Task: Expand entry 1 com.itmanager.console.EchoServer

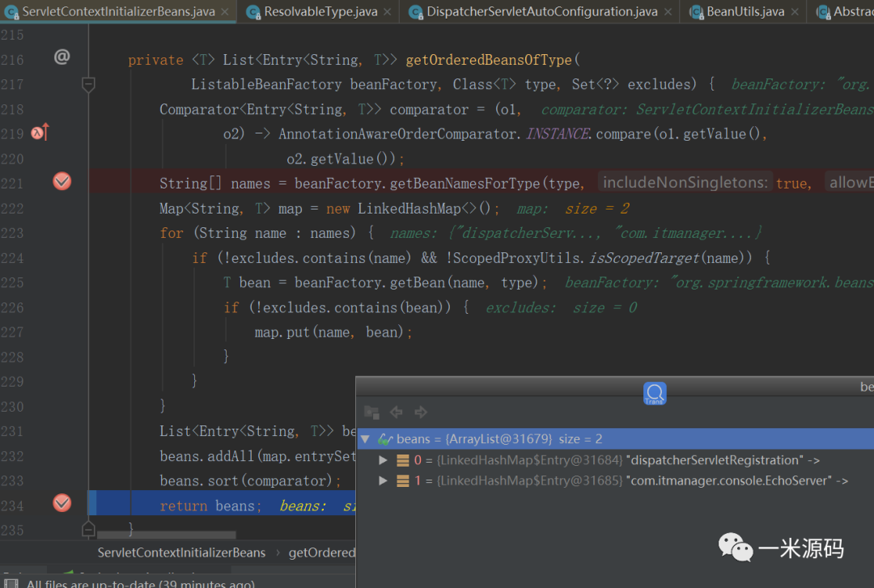Action: [x=384, y=480]
